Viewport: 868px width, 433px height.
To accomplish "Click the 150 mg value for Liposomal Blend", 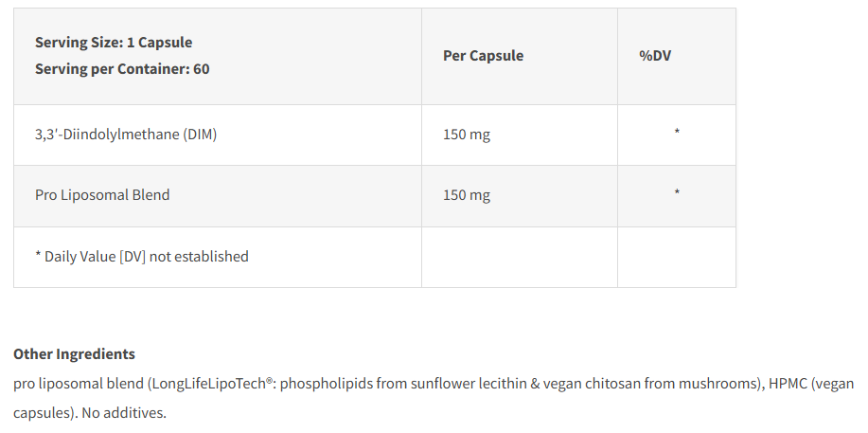I will [x=466, y=195].
